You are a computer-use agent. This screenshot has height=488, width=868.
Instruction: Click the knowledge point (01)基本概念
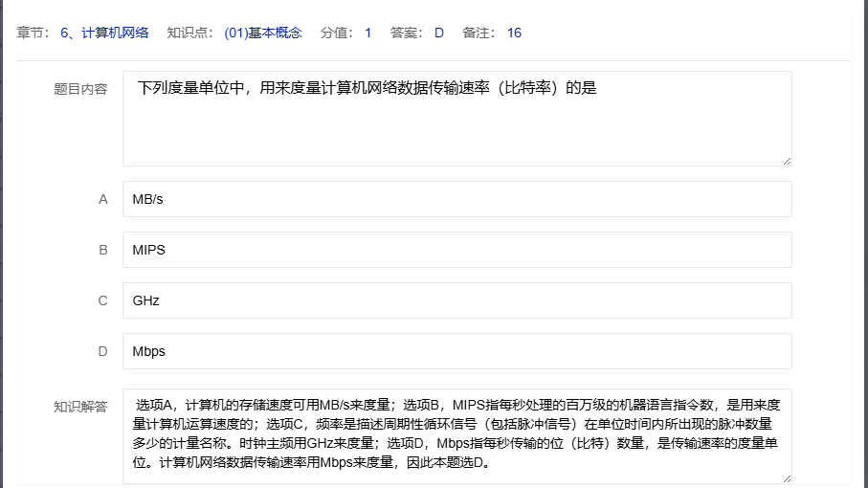click(263, 33)
